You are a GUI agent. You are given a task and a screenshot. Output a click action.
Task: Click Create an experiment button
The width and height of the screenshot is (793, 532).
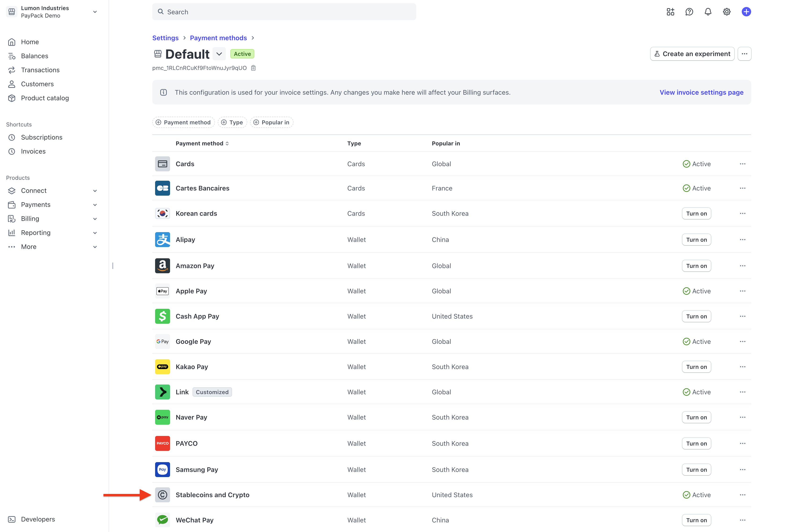pos(692,54)
